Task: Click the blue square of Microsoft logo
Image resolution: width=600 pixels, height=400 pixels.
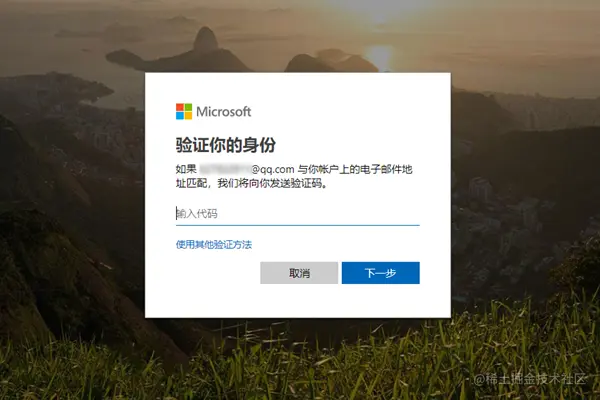Action: [x=179, y=116]
